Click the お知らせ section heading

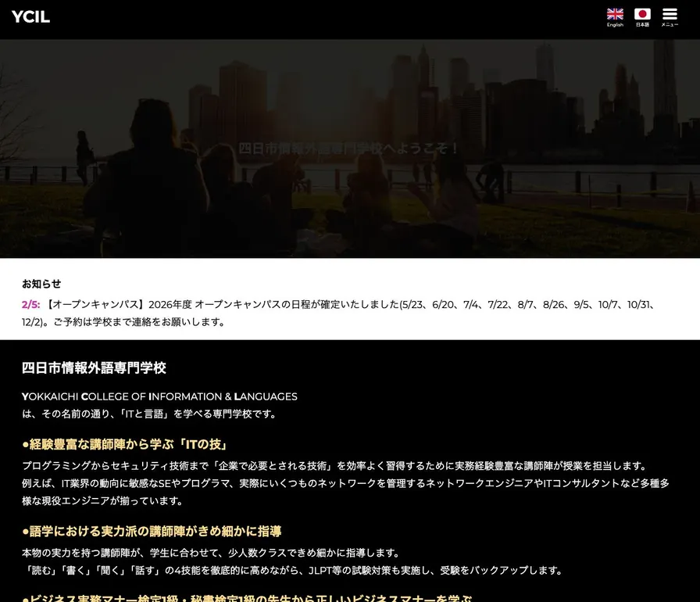pyautogui.click(x=41, y=284)
